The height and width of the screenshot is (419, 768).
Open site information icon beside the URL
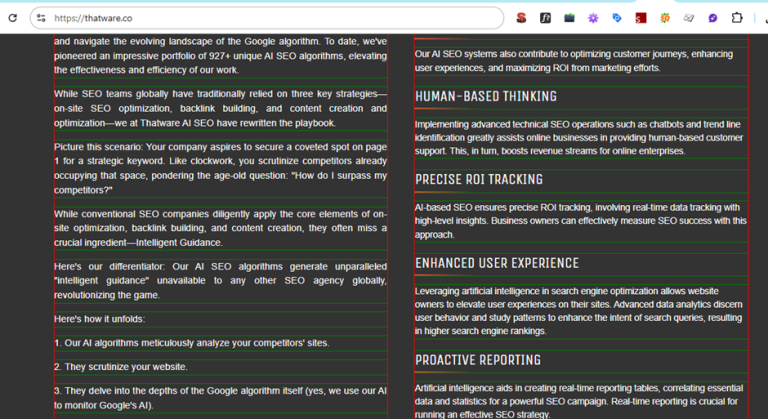(41, 18)
